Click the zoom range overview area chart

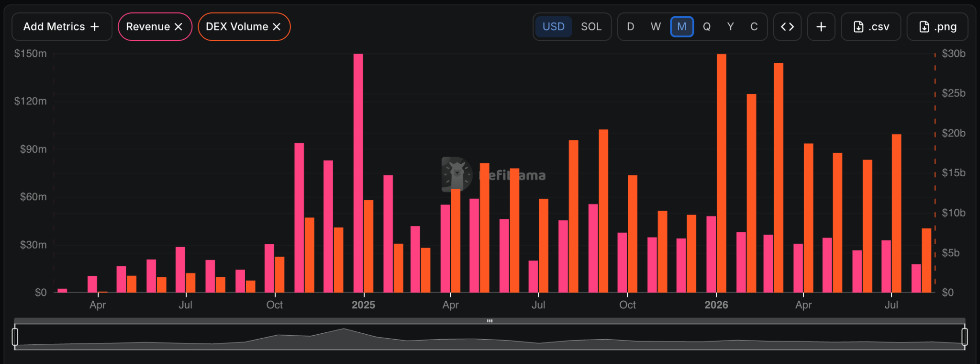pyautogui.click(x=490, y=337)
